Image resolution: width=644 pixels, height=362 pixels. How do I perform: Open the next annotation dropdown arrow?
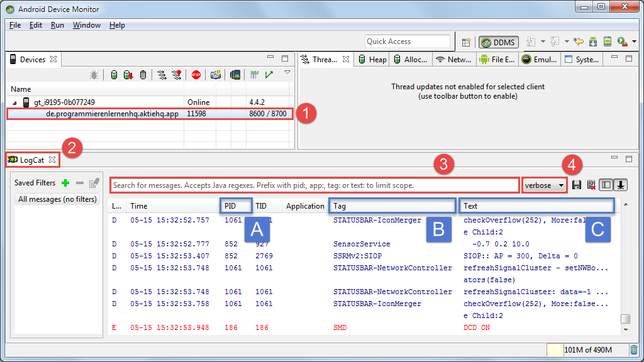pos(543,41)
